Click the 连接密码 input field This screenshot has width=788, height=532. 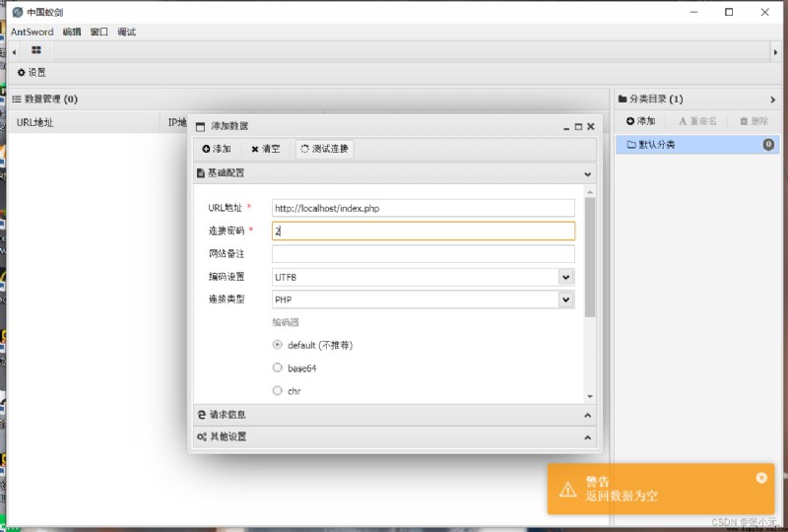(x=424, y=232)
